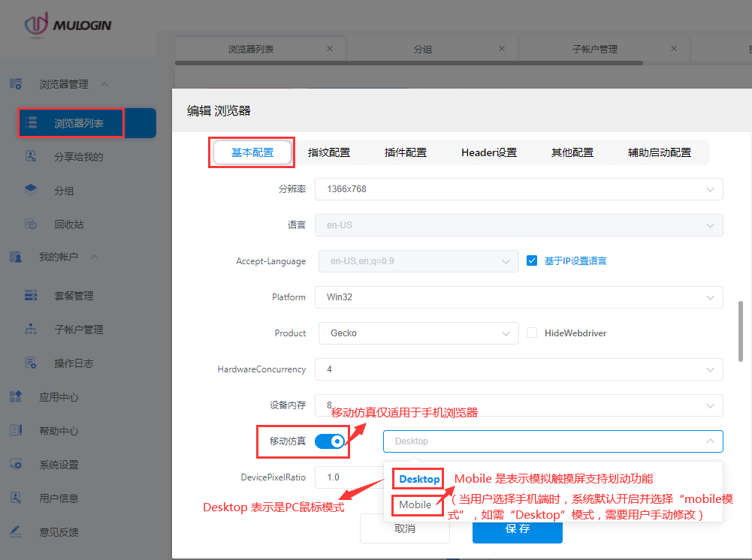Select the 分组 page tab
752x560 pixels.
pos(422,49)
